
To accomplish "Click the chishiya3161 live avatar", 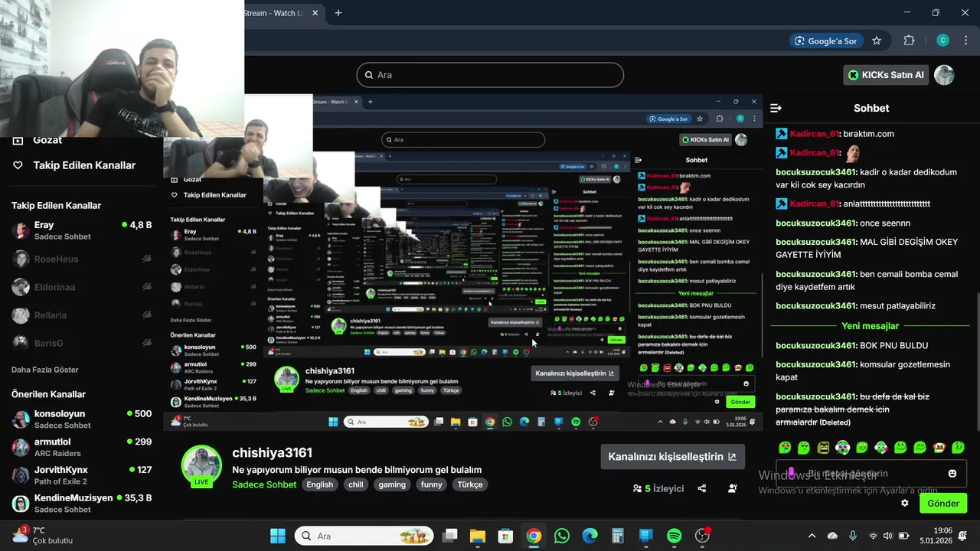I will (x=201, y=465).
